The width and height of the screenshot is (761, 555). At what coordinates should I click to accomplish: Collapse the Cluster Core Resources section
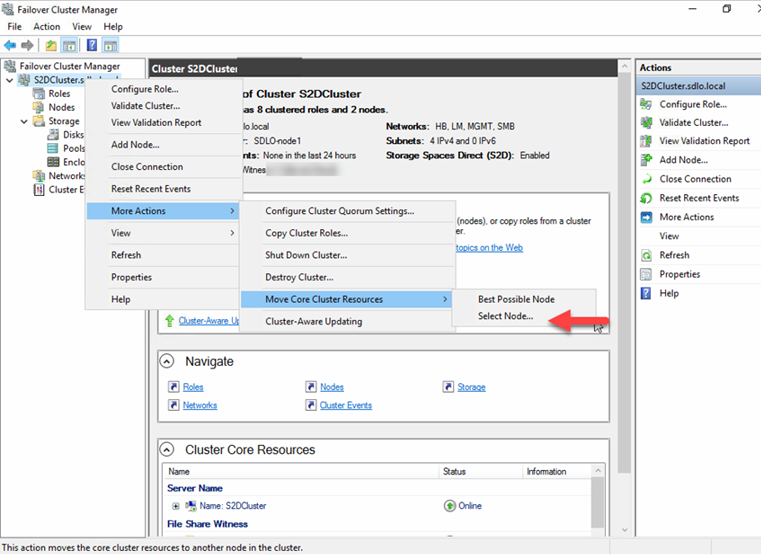tap(166, 450)
